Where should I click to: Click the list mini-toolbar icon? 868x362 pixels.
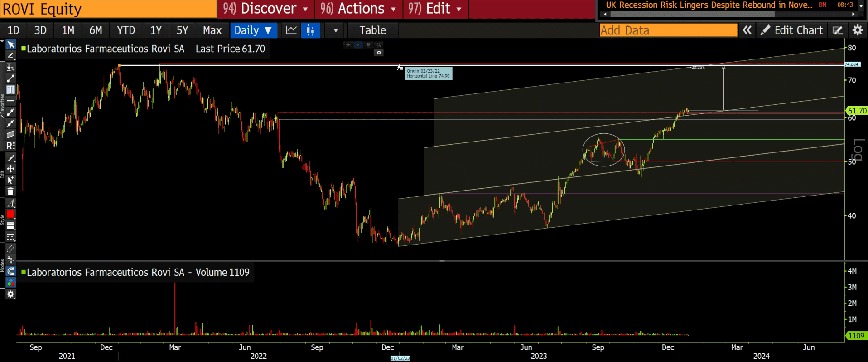click(369, 44)
